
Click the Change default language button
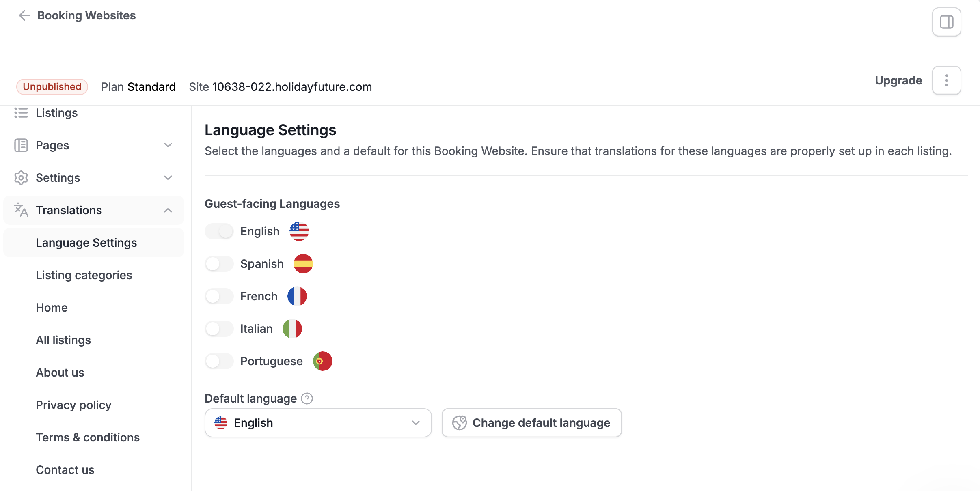point(532,423)
